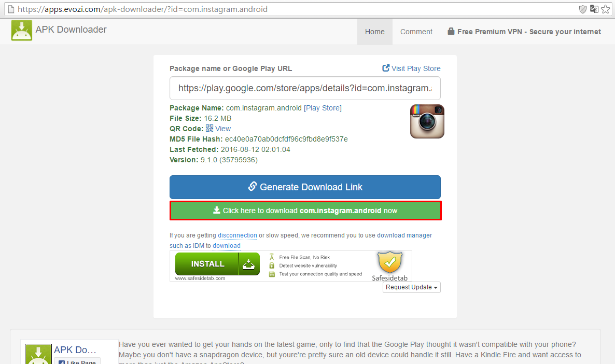The height and width of the screenshot is (364, 615).
Task: Click Free File Scan, No Risk text
Action: pos(304,257)
